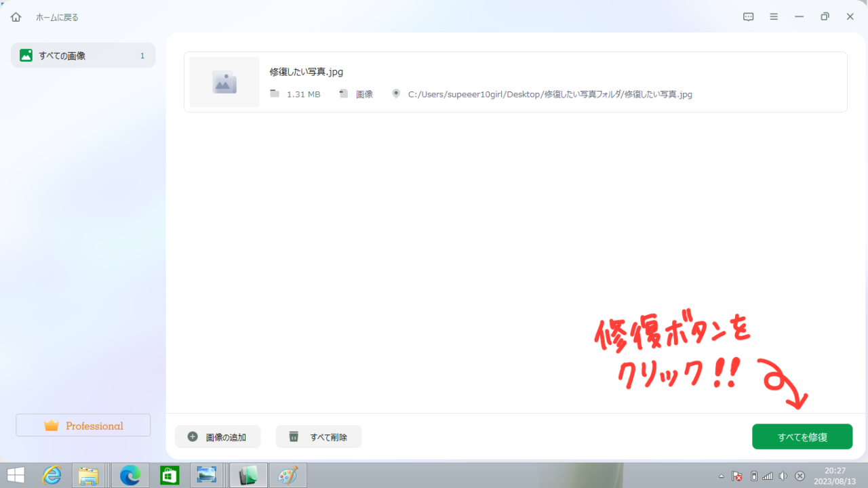Click the plus icon on 画像の追加
868x488 pixels.
192,436
